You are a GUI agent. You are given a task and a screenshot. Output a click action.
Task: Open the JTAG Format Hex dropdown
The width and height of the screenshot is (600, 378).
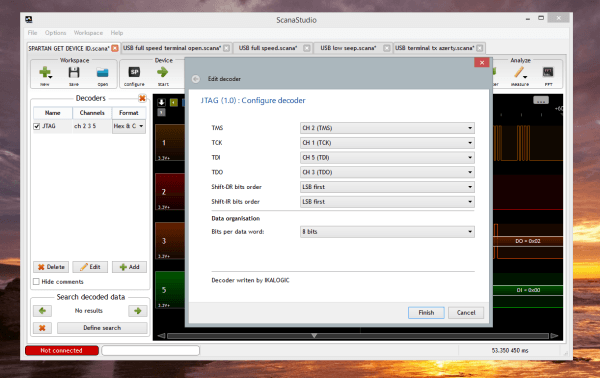coord(129,126)
